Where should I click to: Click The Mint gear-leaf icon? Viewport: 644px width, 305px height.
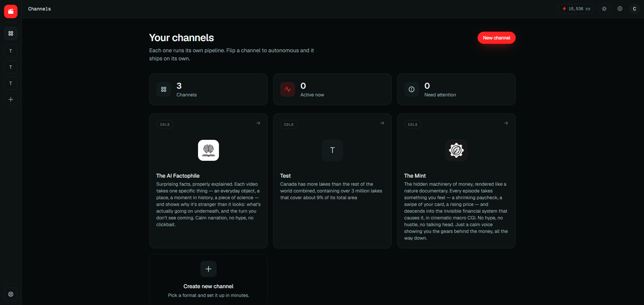point(456,150)
